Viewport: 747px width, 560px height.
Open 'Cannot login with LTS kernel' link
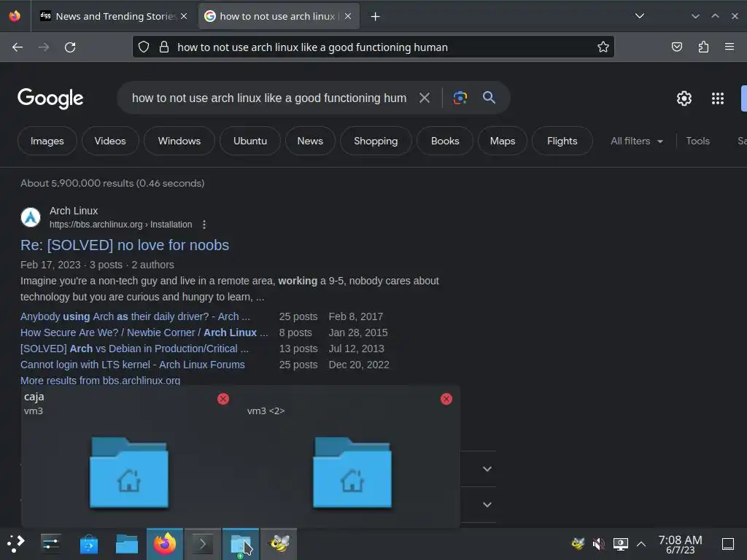pyautogui.click(x=133, y=365)
